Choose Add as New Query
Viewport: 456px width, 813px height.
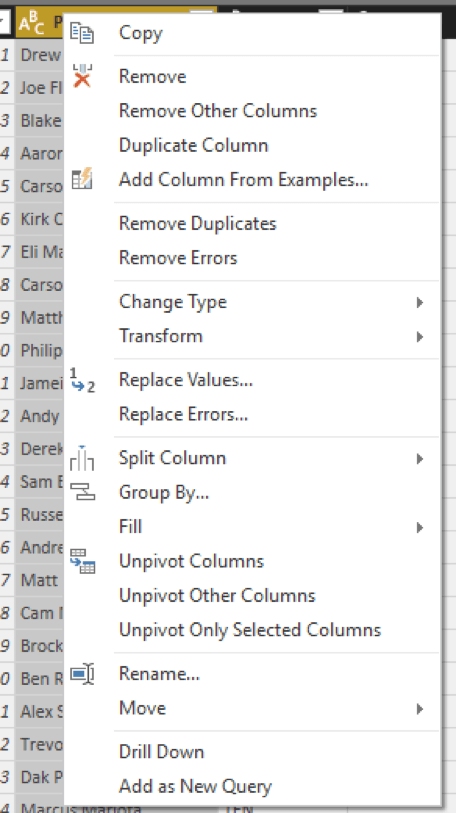[195, 786]
